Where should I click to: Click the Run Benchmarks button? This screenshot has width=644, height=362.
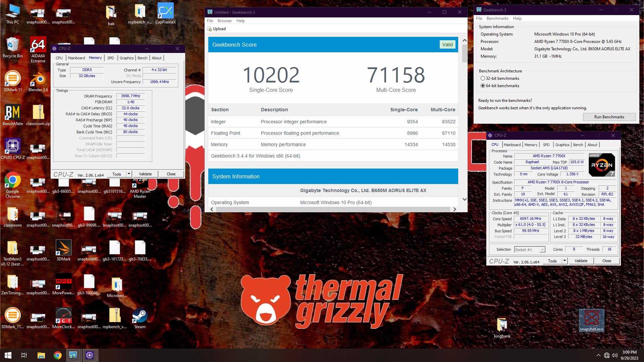(609, 117)
